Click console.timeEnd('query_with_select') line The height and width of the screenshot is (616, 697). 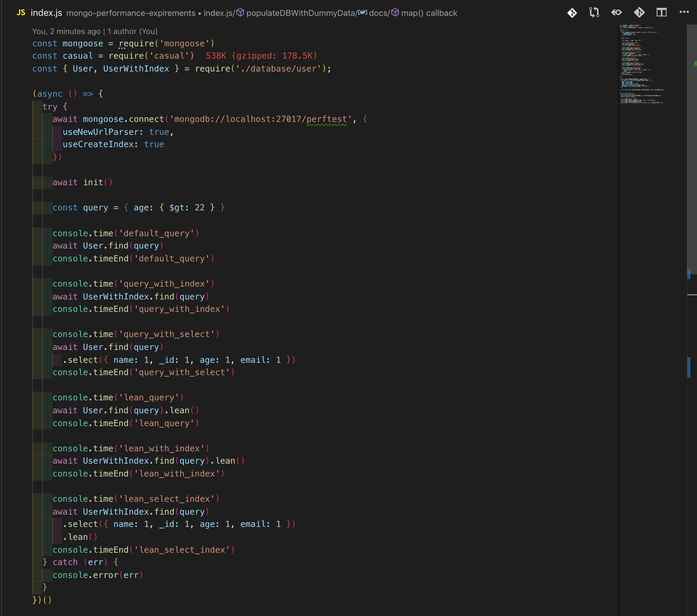point(144,372)
